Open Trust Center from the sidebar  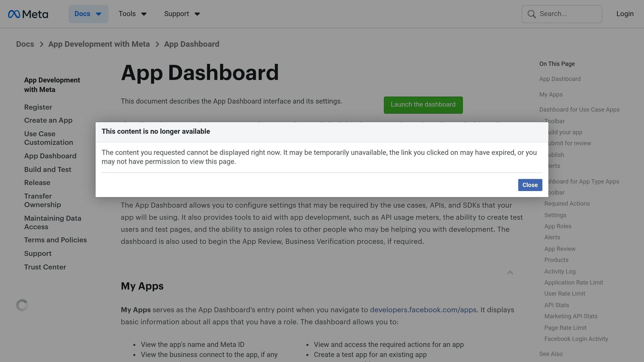45,267
